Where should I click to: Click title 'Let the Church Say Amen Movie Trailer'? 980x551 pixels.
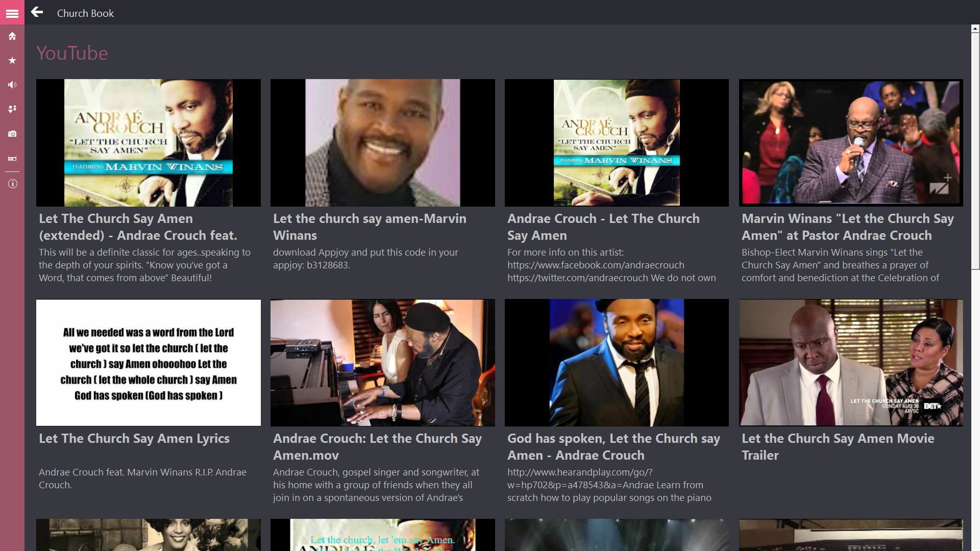[x=838, y=447]
